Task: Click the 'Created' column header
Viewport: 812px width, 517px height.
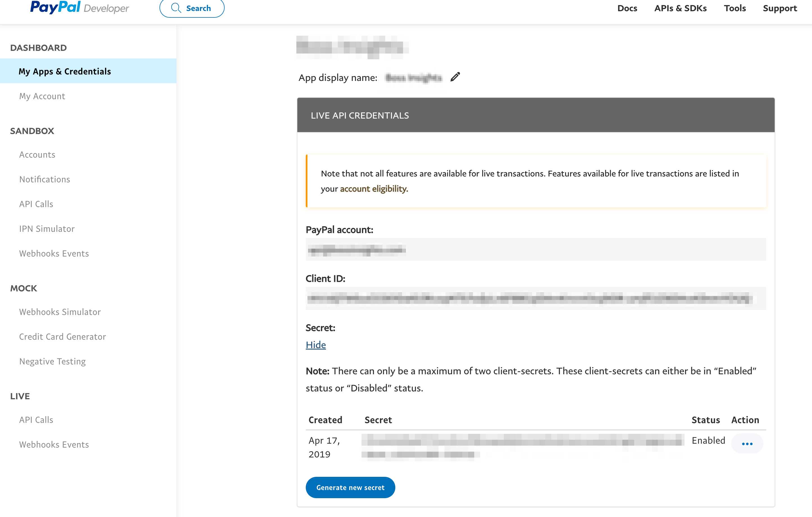Action: point(325,420)
